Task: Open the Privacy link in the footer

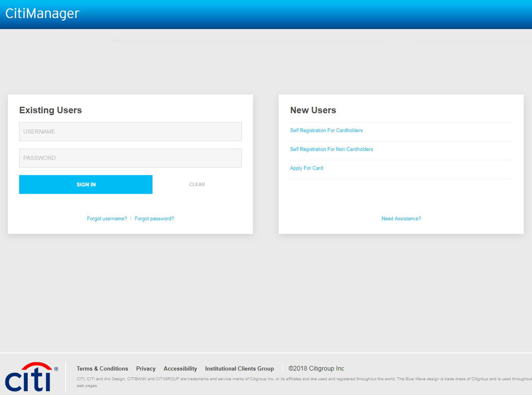Action: [146, 368]
